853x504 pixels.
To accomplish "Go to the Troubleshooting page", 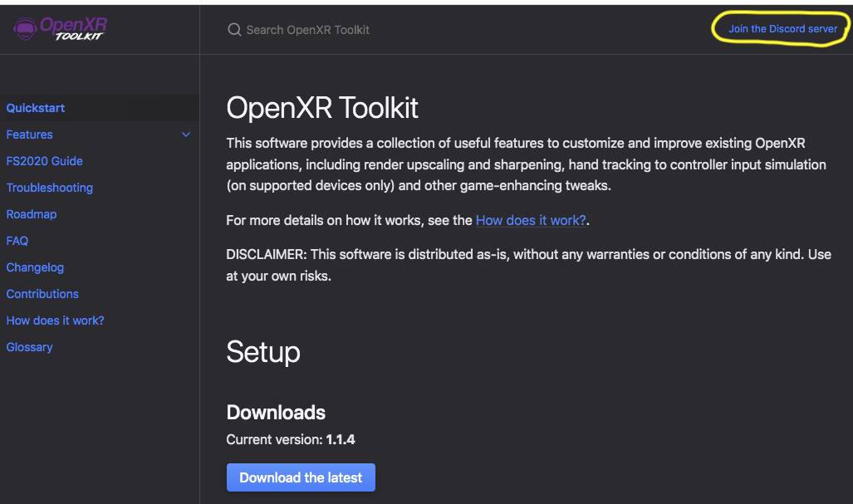I will pyautogui.click(x=50, y=188).
